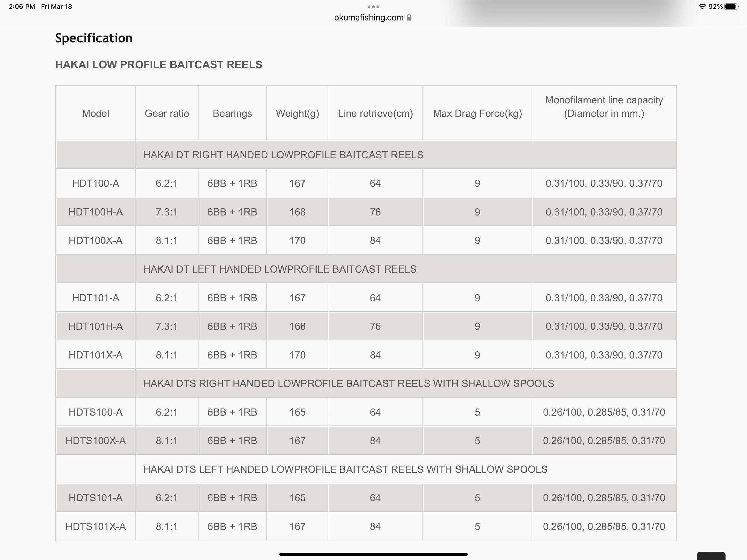The image size is (747, 560).
Task: Select the Specification heading
Action: coord(94,38)
